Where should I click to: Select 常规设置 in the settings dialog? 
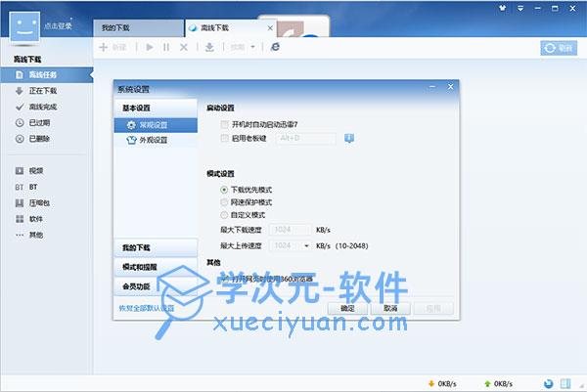click(156, 125)
